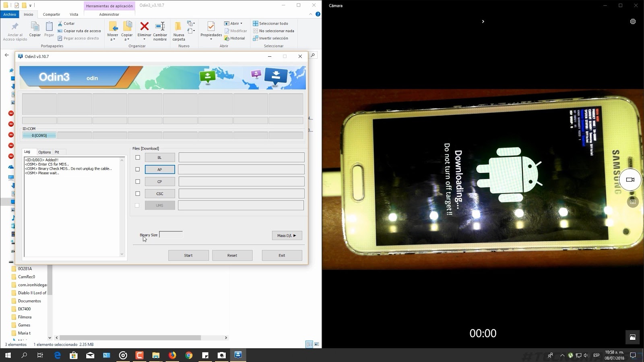644x362 pixels.
Task: Click the Reset button in Odin3
Action: click(x=232, y=255)
